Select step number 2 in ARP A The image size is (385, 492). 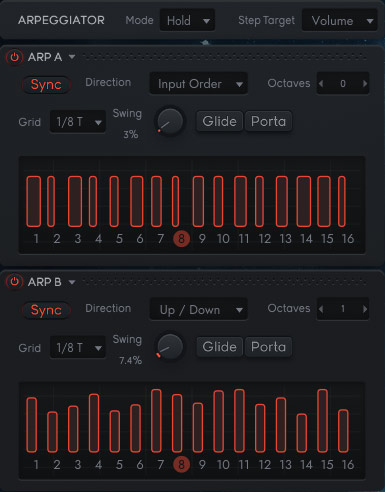(x=57, y=239)
